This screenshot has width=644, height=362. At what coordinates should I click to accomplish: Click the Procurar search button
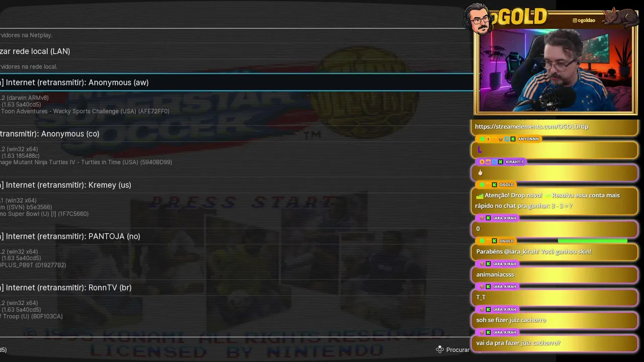[457, 350]
